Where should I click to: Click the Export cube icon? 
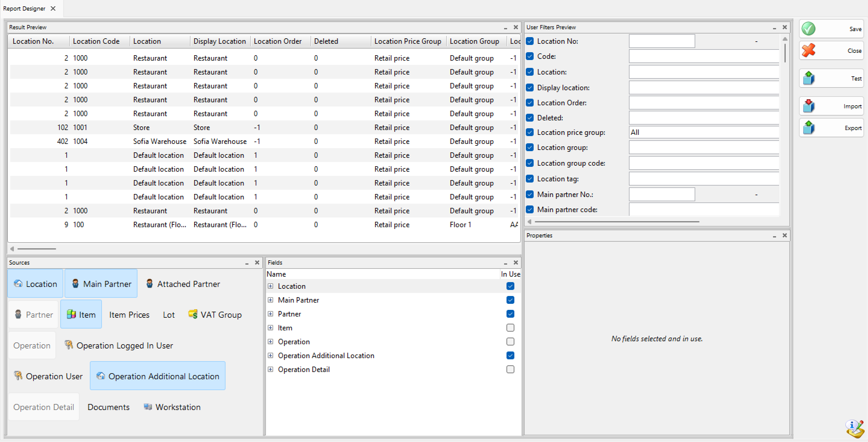tap(808, 128)
